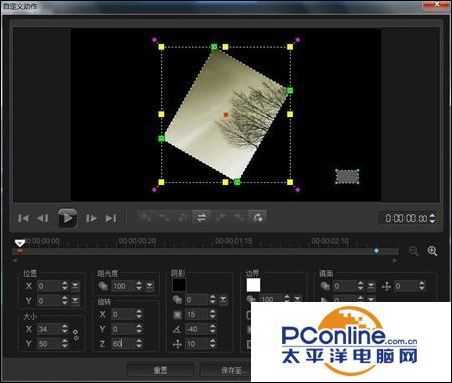Viewport: 452px width, 383px height.
Task: Select the end keyframe diamond on the timeline
Action: [376, 251]
